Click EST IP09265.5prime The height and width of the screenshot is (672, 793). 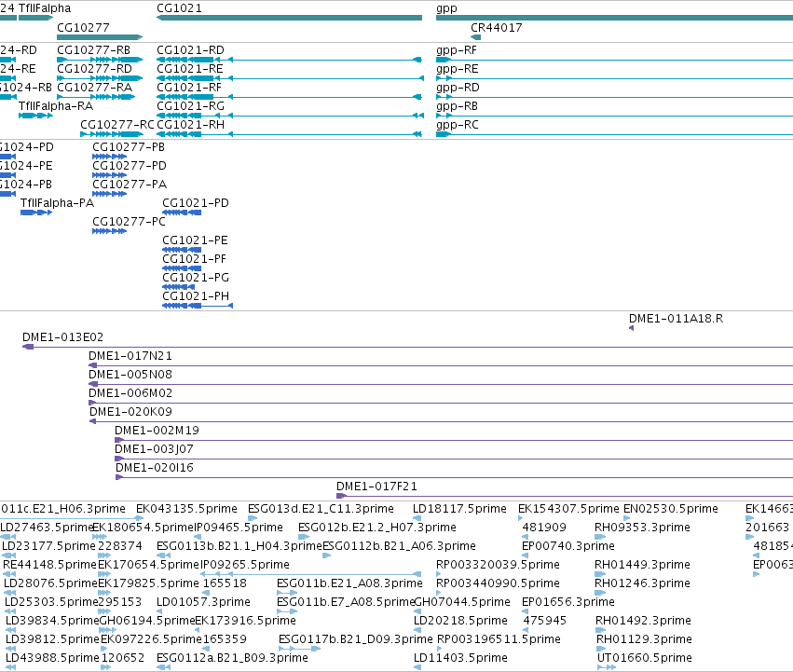[x=311, y=574]
